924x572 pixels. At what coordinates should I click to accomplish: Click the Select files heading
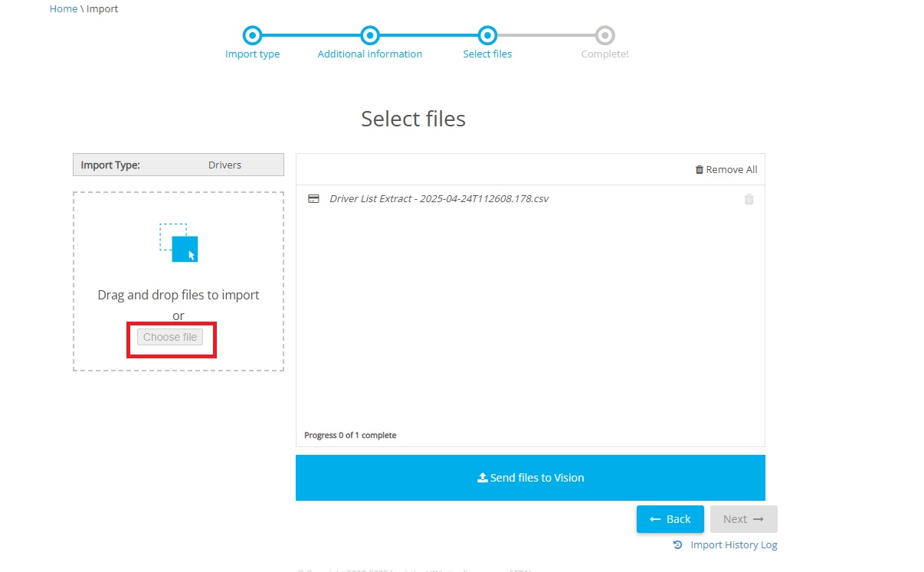coord(413,119)
